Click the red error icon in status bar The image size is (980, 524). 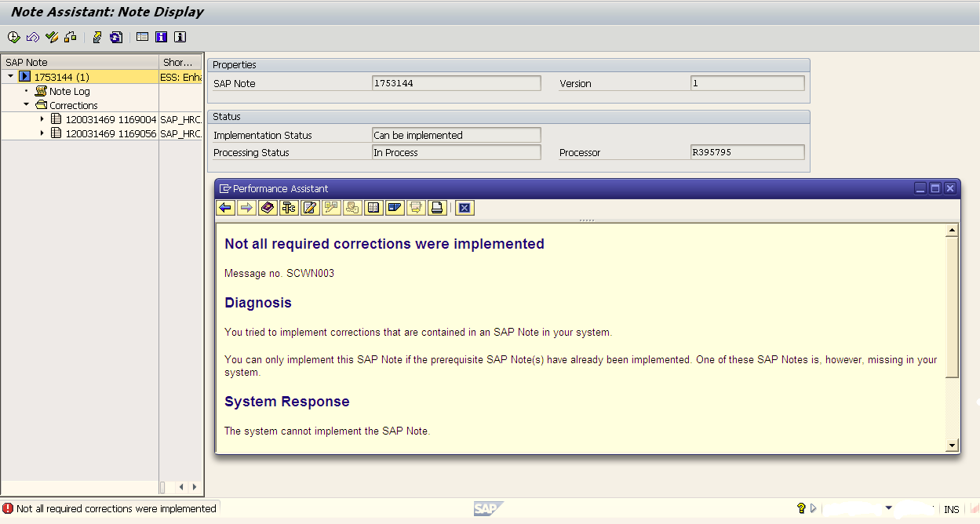point(8,508)
